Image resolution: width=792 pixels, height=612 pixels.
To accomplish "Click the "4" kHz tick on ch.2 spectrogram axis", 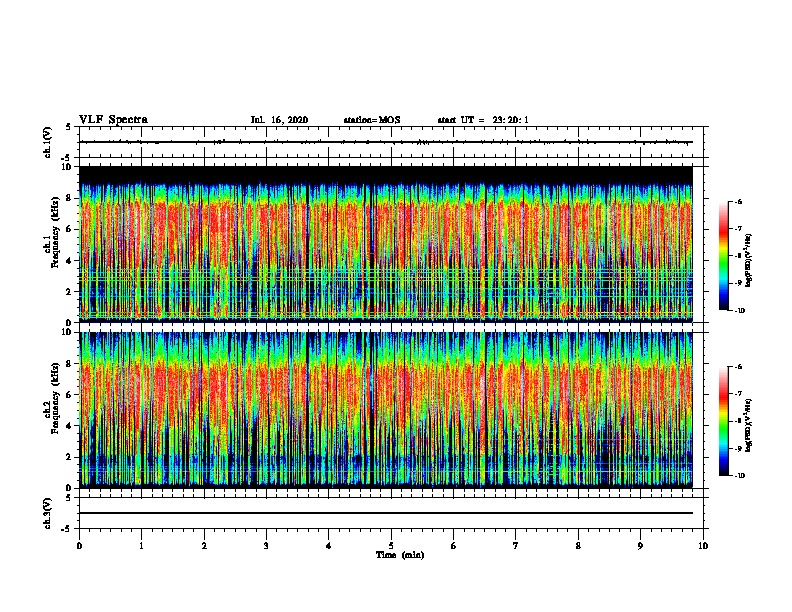I will [x=69, y=426].
